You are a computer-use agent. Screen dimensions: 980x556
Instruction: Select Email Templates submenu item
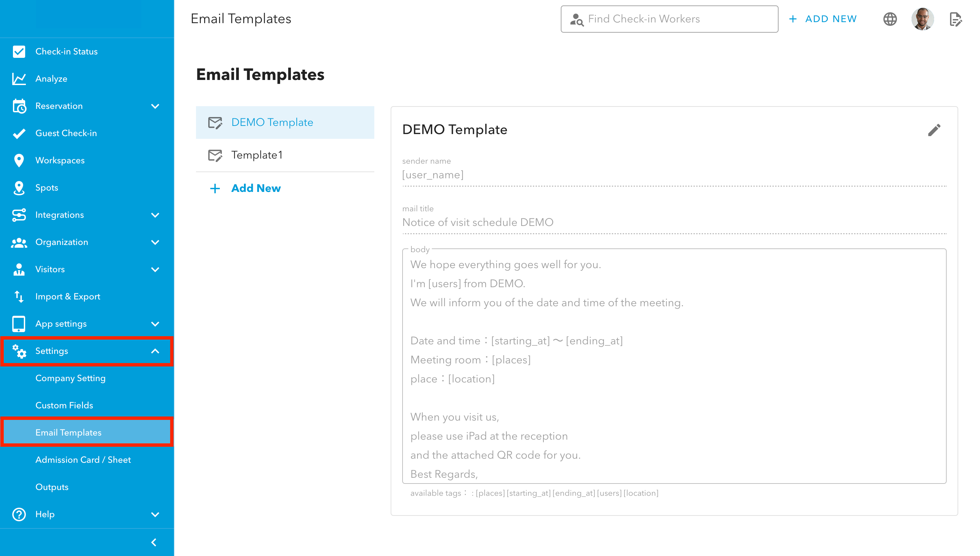coord(87,433)
